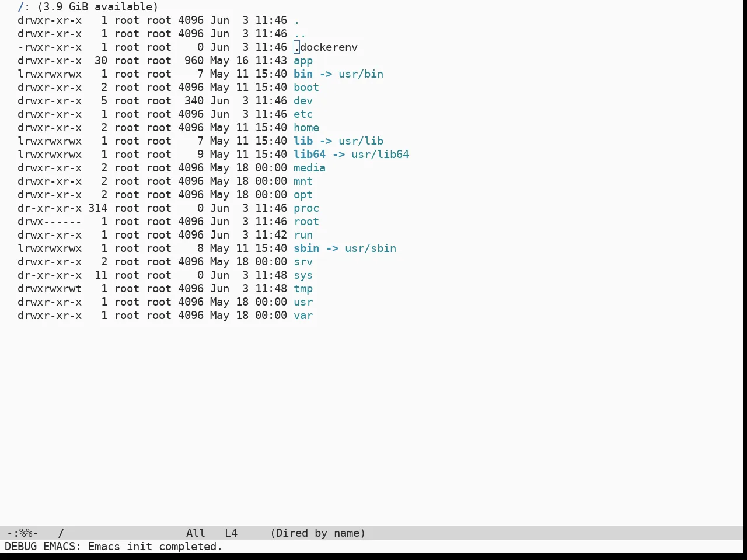Screen dimensions: 747x560
Task: Open the home directory
Action: click(306, 128)
